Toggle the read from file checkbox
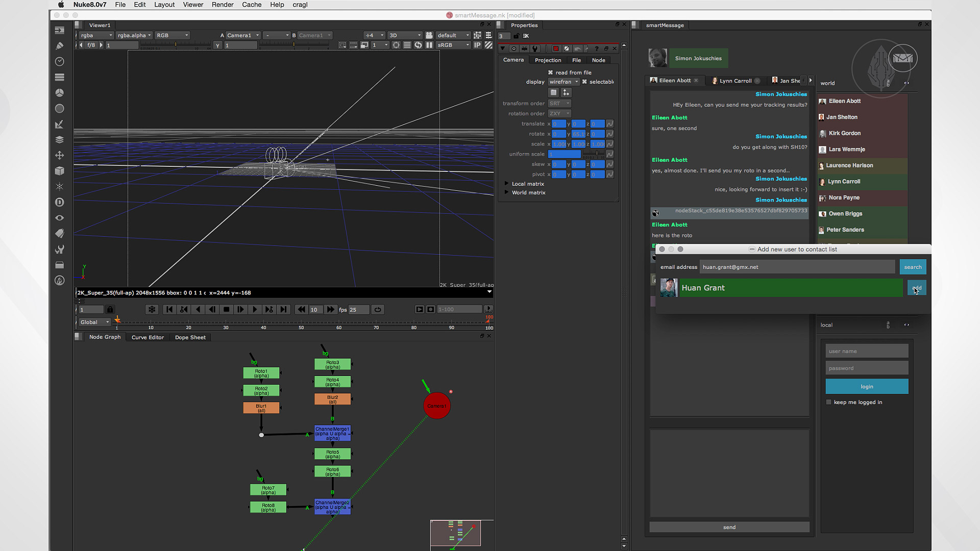Viewport: 980px width, 551px height. coord(551,72)
